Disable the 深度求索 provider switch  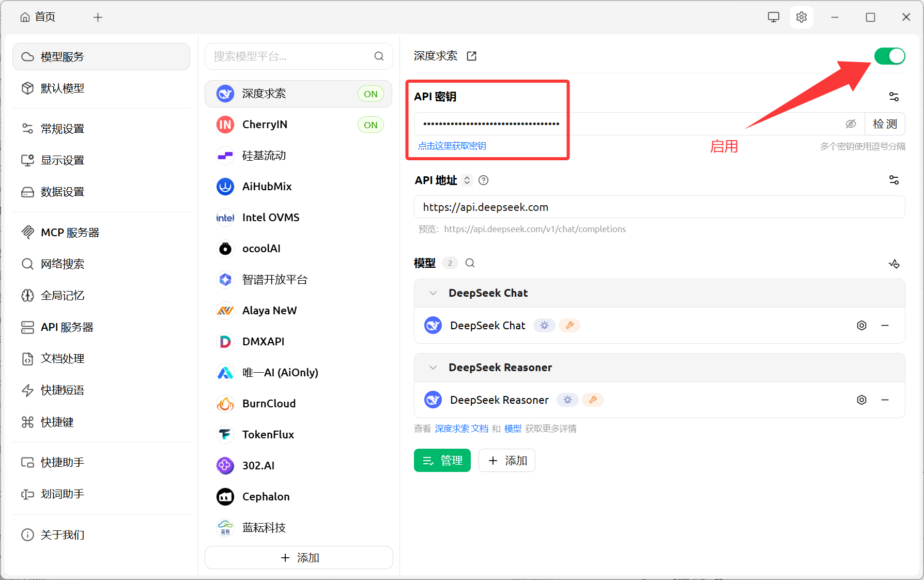click(x=889, y=56)
